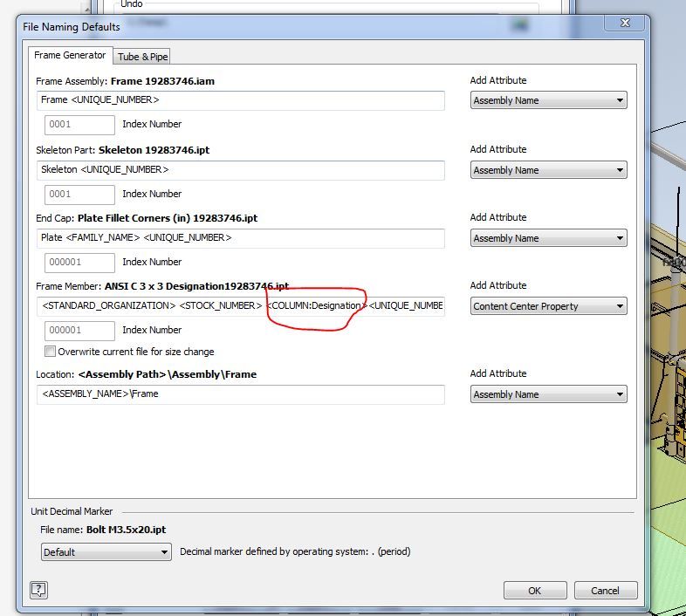The height and width of the screenshot is (616, 686).
Task: Click the Frame Member naming text field
Action: click(x=241, y=305)
